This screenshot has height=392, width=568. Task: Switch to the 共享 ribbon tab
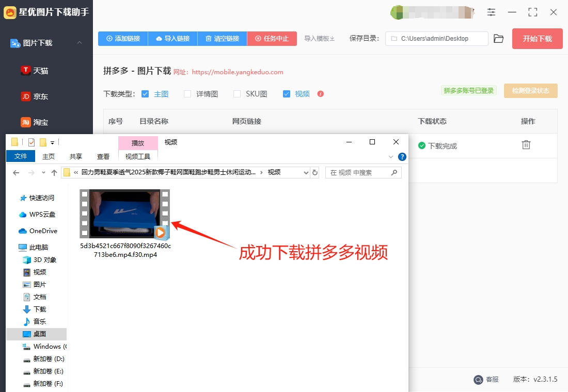[x=76, y=156]
